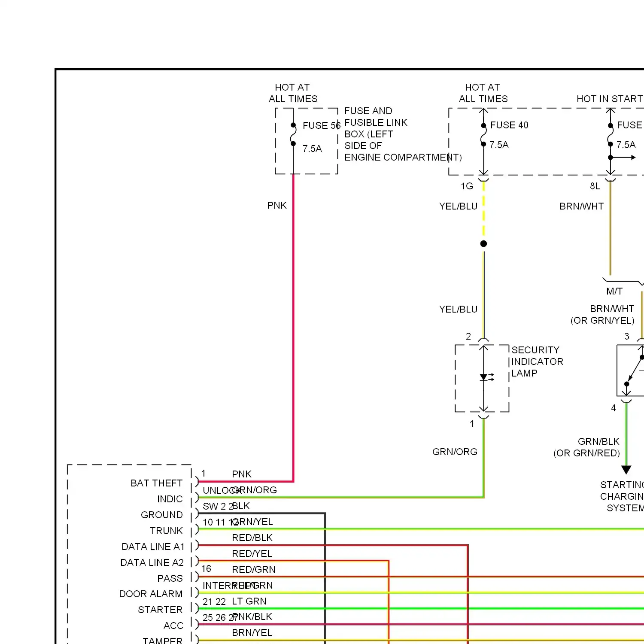Click the RED/YEL wire color label
Image resolution: width=644 pixels, height=644 pixels.
click(x=252, y=553)
